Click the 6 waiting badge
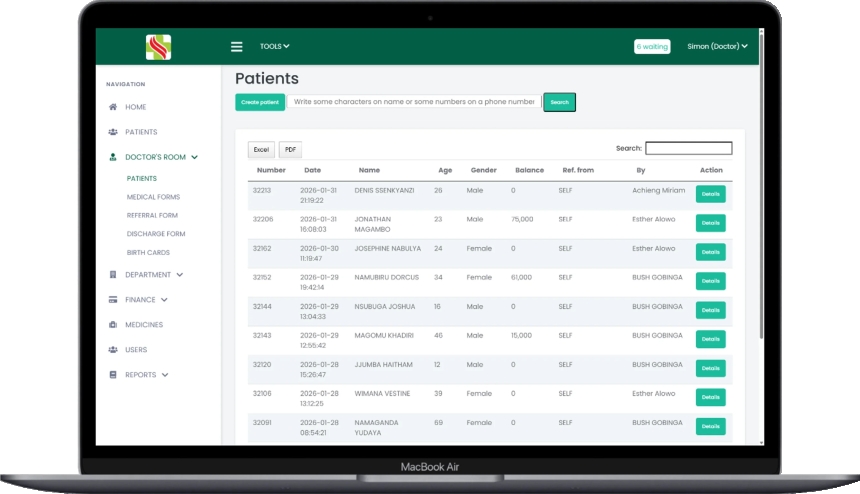This screenshot has width=860, height=494. (x=652, y=47)
